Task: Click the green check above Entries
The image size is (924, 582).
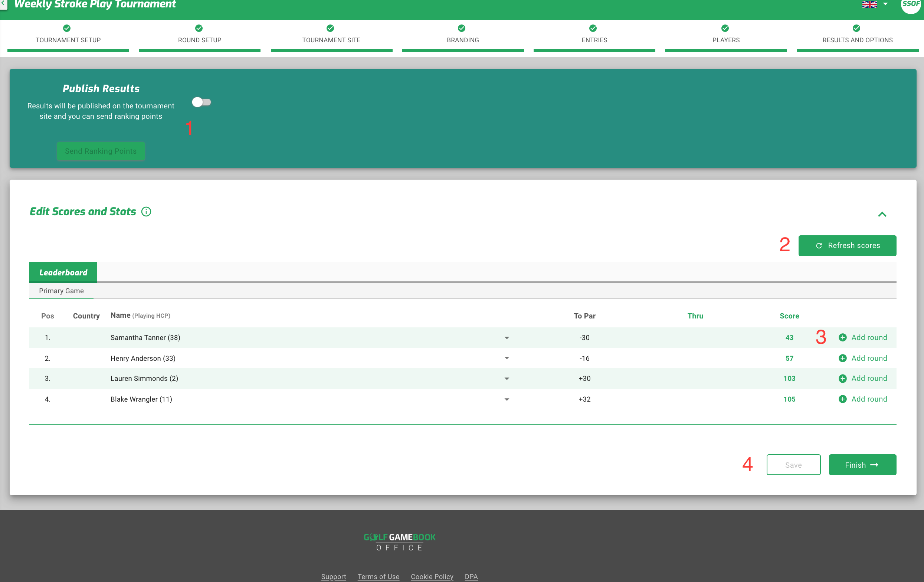Action: (593, 28)
